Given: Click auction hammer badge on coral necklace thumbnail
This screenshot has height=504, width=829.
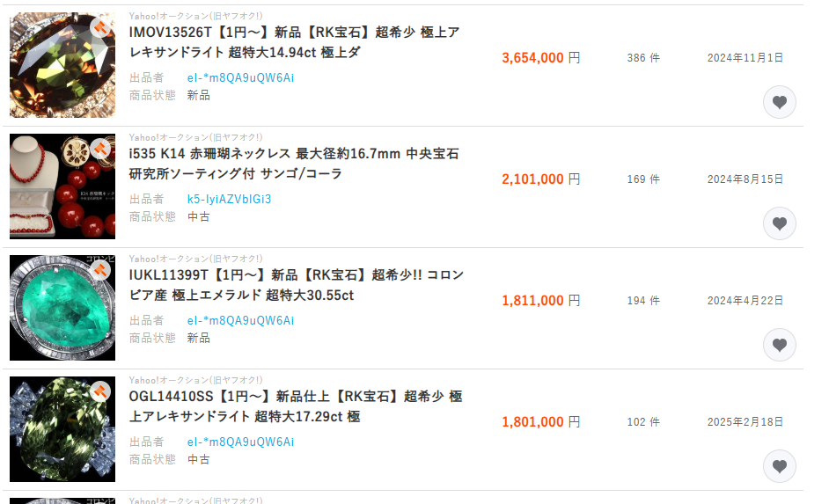Looking at the screenshot, I should (100, 149).
